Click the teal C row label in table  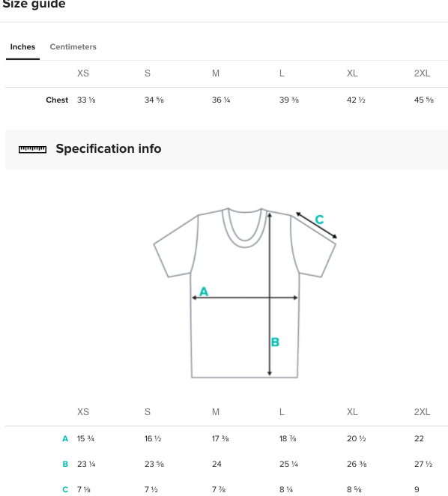click(65, 489)
